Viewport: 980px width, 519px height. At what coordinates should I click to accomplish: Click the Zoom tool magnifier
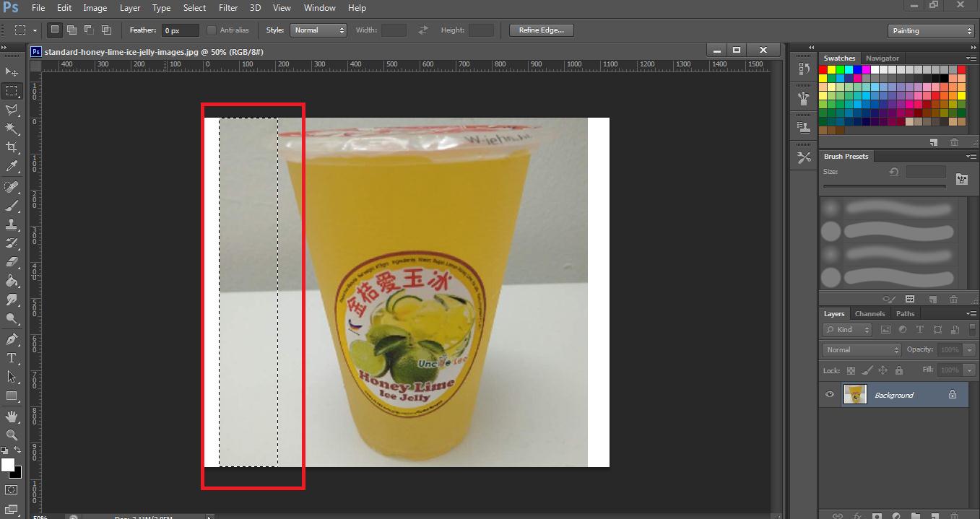[x=12, y=435]
